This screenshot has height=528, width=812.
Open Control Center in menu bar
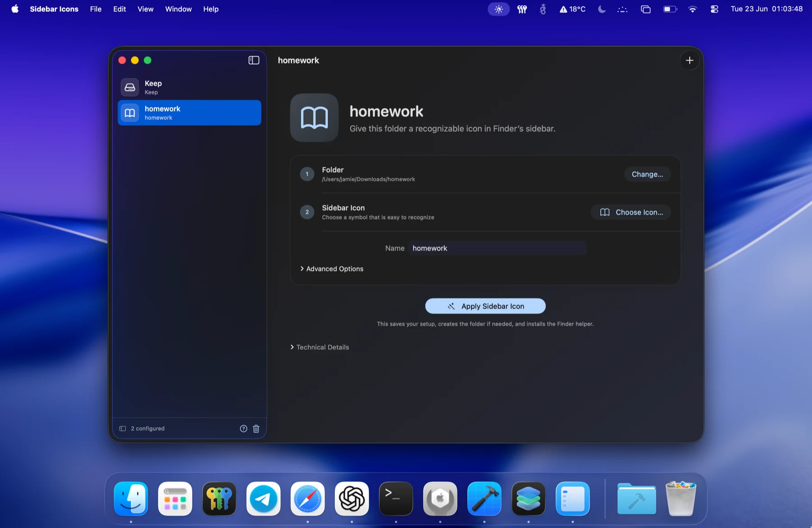(x=714, y=9)
